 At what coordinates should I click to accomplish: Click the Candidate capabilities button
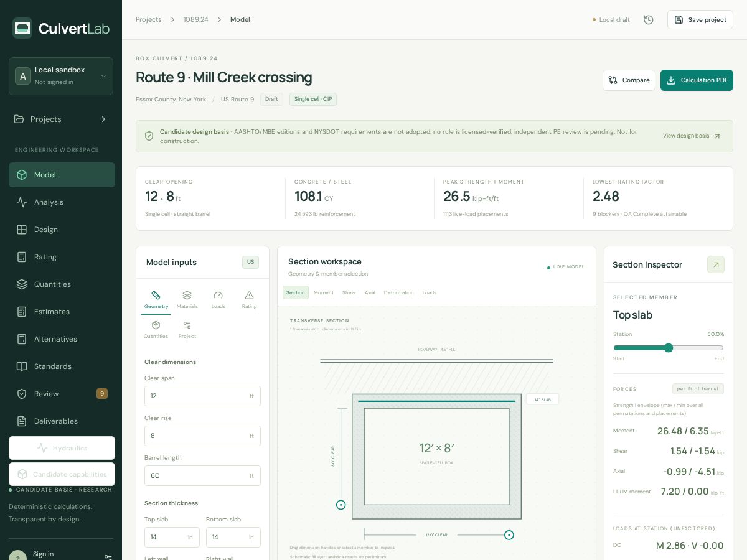click(62, 474)
